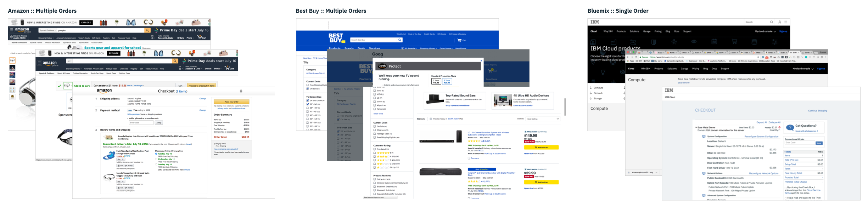Screen dimensions: 868x209
Task: Click Proceed to checkout (1 item)
Action: [202, 86]
